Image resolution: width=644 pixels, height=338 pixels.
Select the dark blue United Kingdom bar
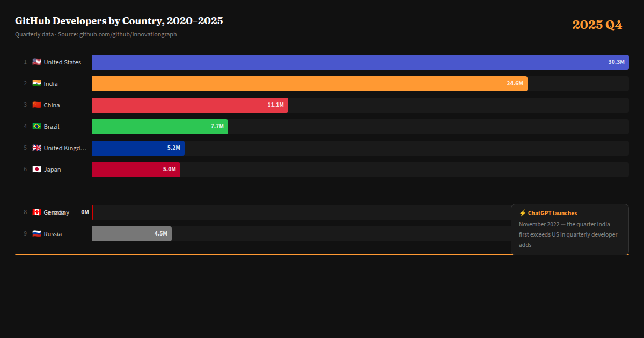tap(138, 148)
